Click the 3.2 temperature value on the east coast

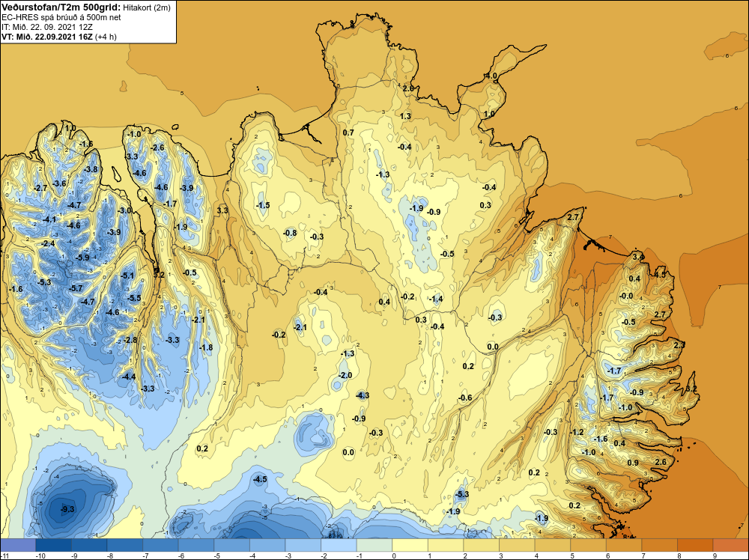[691, 389]
